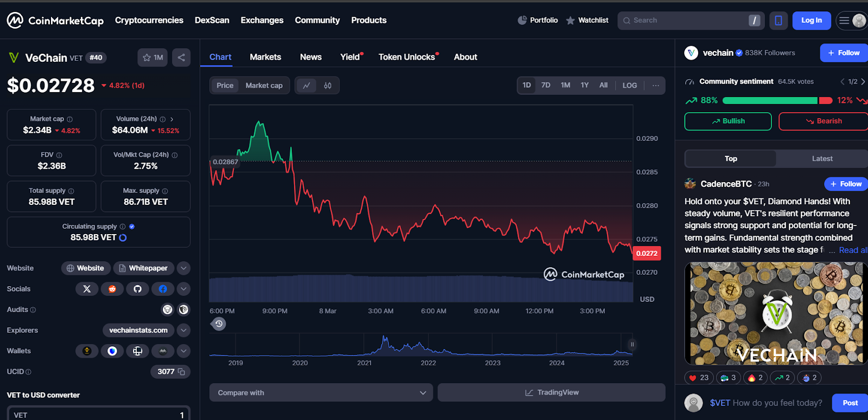868x420 pixels.
Task: Open DexScan nav menu
Action: [x=212, y=20]
